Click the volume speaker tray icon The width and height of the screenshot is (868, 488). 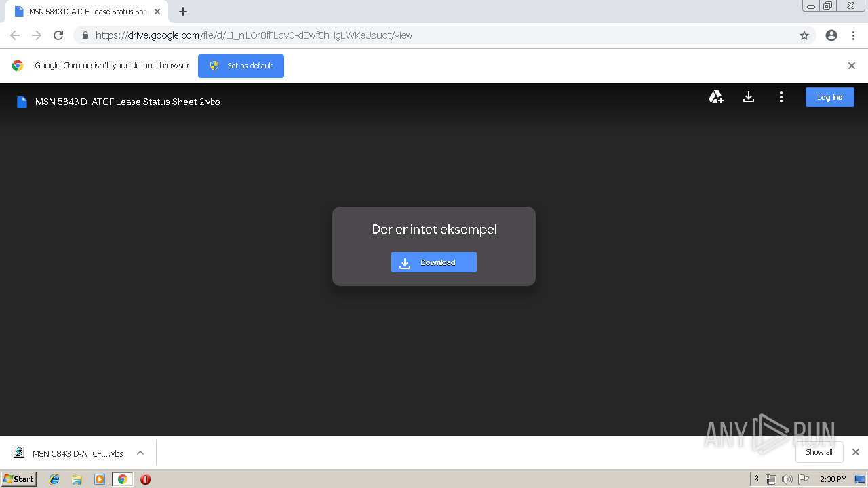tap(787, 479)
